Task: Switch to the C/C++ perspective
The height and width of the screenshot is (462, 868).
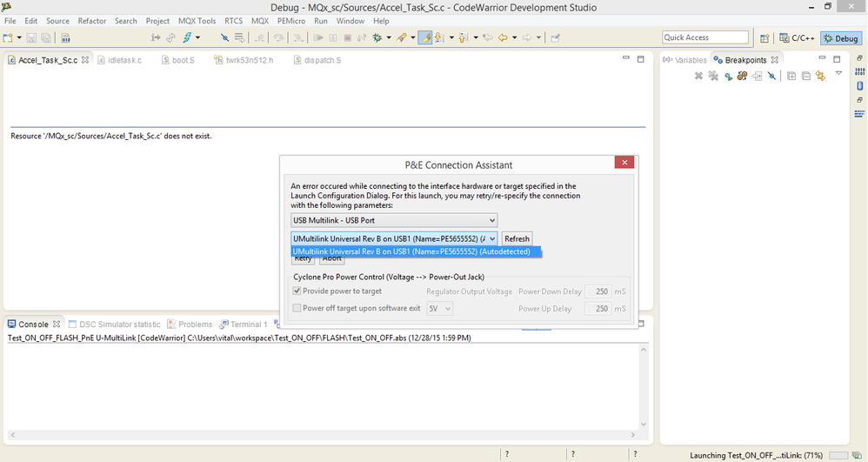Action: 798,37
